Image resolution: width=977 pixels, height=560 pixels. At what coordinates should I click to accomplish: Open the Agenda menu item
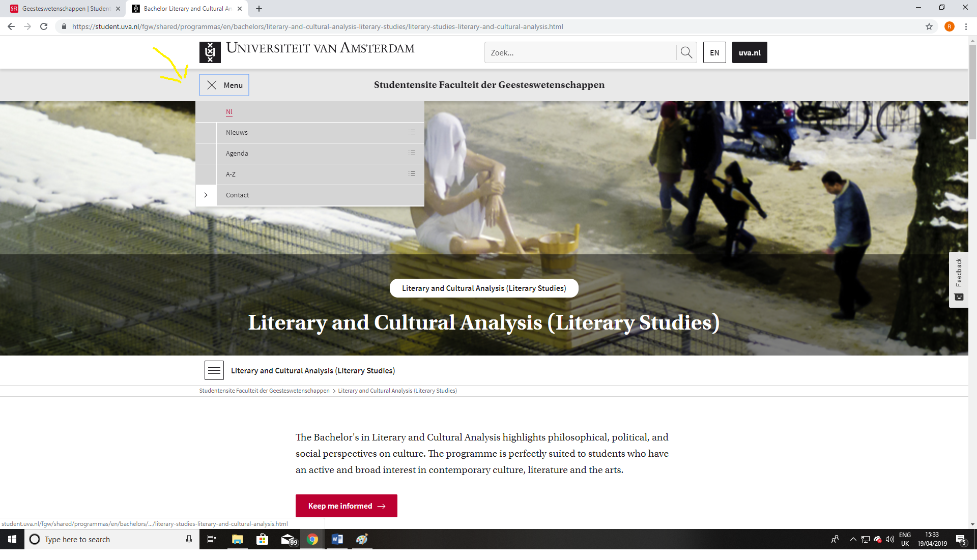coord(237,153)
